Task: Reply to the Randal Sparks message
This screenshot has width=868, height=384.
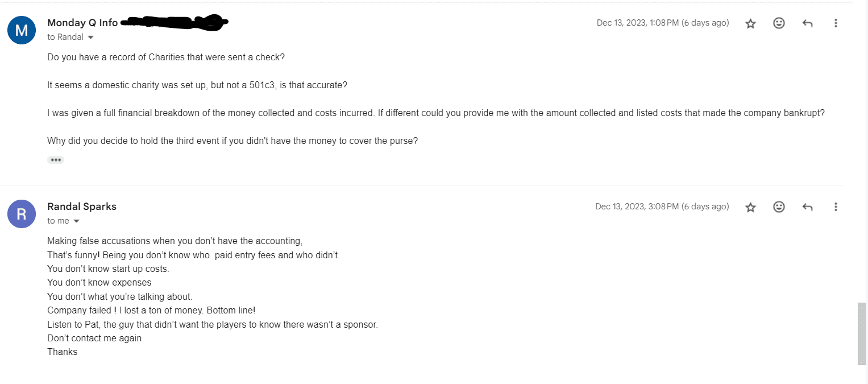Action: (x=807, y=207)
